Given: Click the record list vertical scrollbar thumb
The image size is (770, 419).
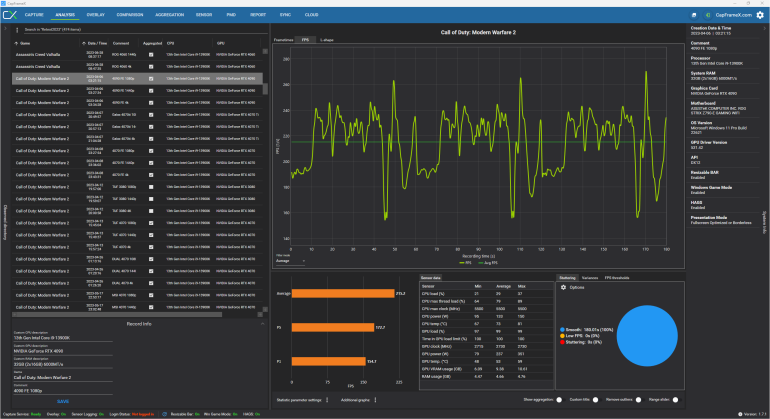Looking at the screenshot, I should 265,89.
